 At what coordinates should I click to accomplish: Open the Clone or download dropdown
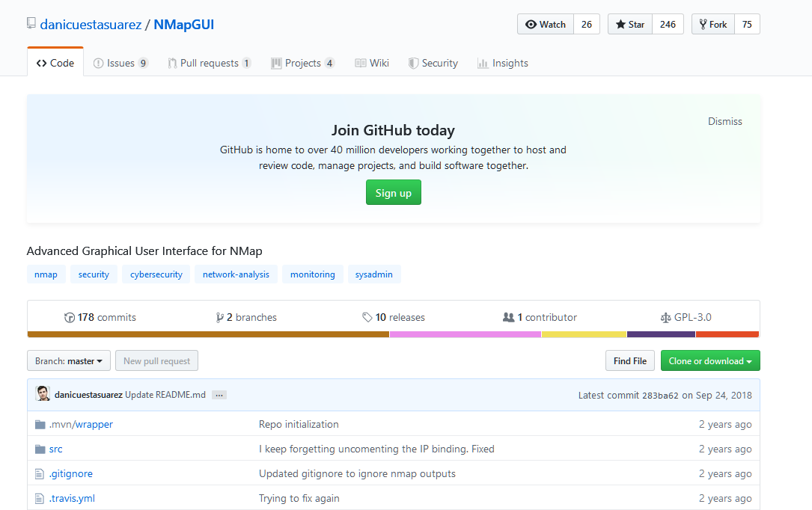click(x=710, y=360)
